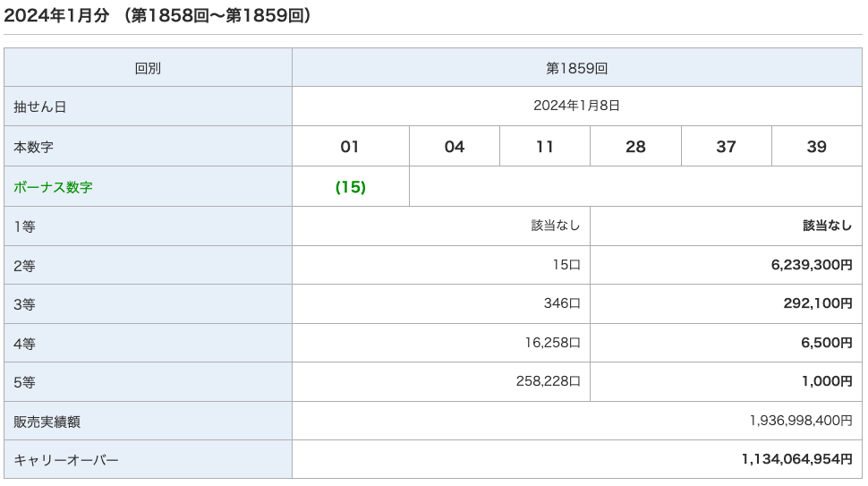The width and height of the screenshot is (868, 486).
Task: Select winning number 11
Action: [x=545, y=147]
